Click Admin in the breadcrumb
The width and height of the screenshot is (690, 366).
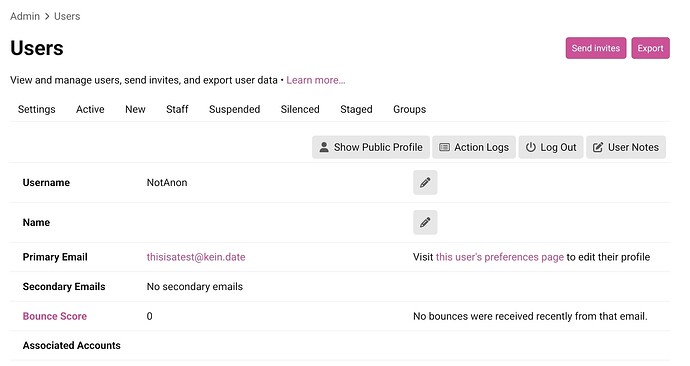[x=25, y=16]
